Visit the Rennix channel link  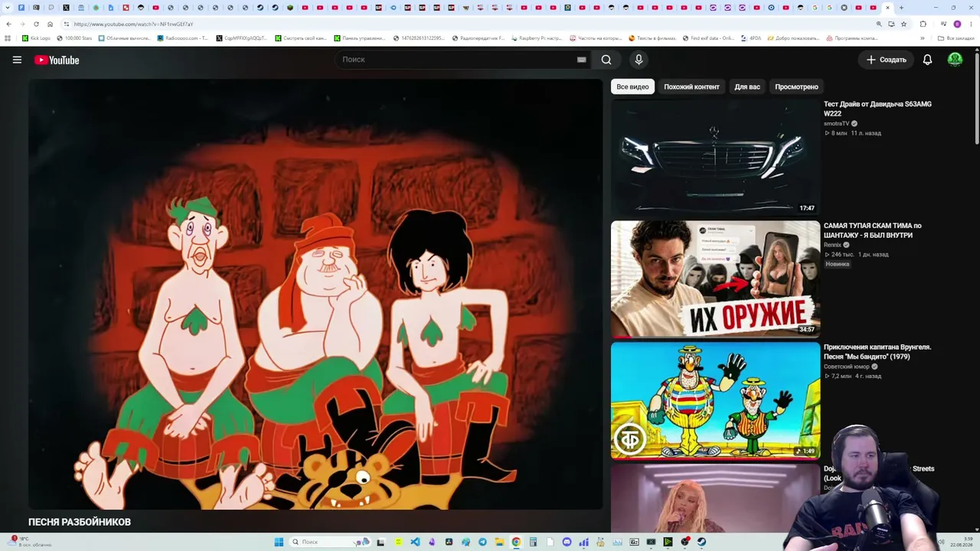click(x=832, y=245)
